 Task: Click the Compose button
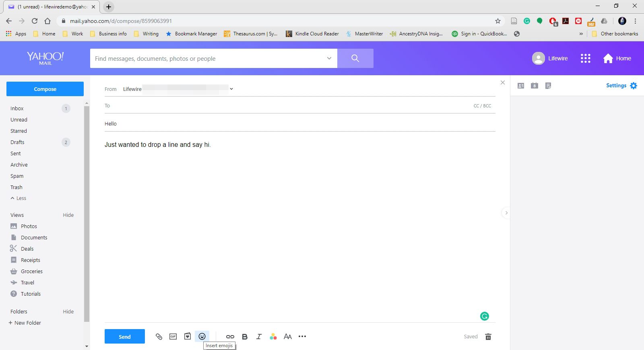[45, 89]
